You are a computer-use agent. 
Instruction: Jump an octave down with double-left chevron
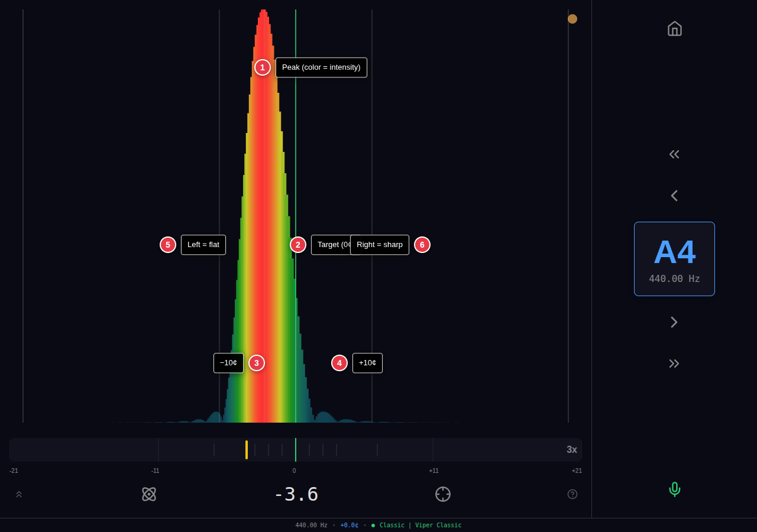(674, 154)
